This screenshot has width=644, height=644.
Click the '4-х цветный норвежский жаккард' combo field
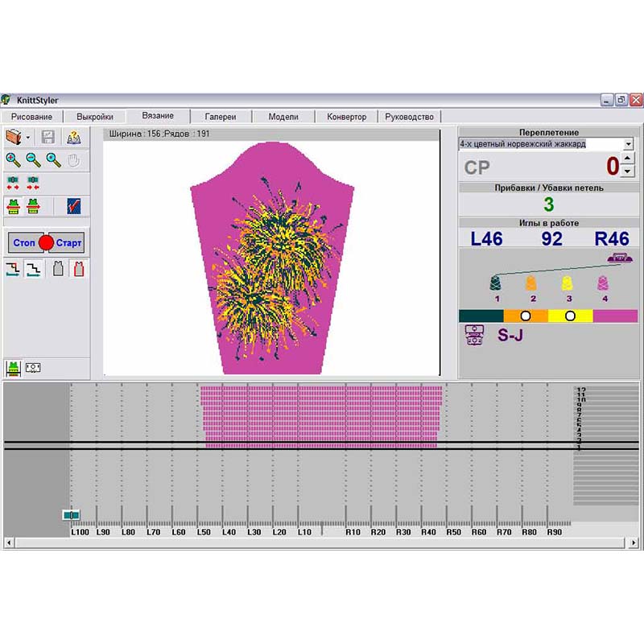541,144
